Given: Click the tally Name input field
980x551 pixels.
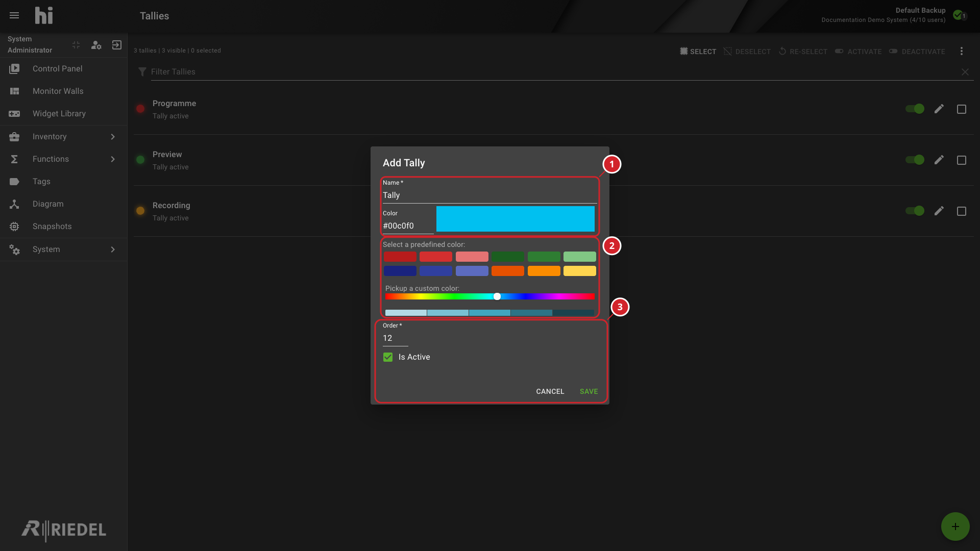Looking at the screenshot, I should [489, 195].
